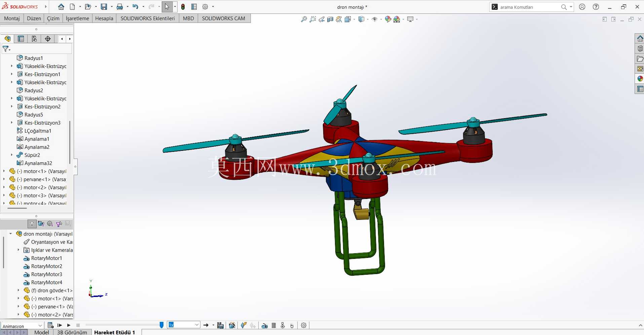Image resolution: width=644 pixels, height=335 pixels.
Task: Toggle filter selected items button
Action: tap(59, 224)
